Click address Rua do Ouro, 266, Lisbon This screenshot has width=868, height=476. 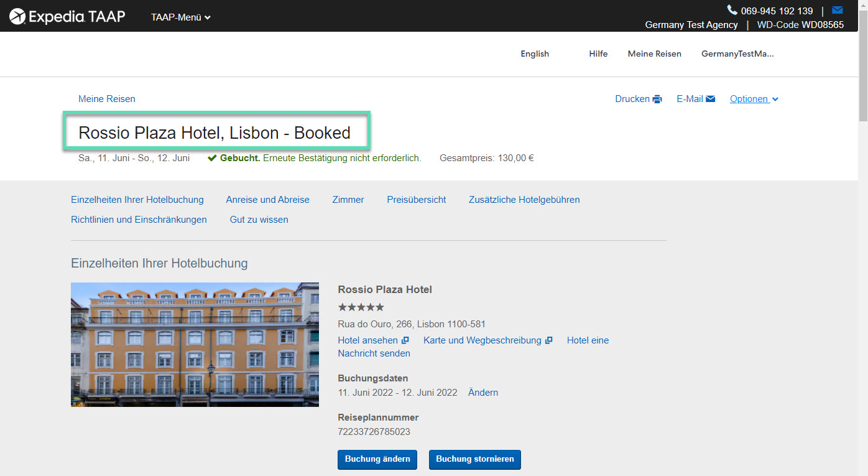click(412, 324)
